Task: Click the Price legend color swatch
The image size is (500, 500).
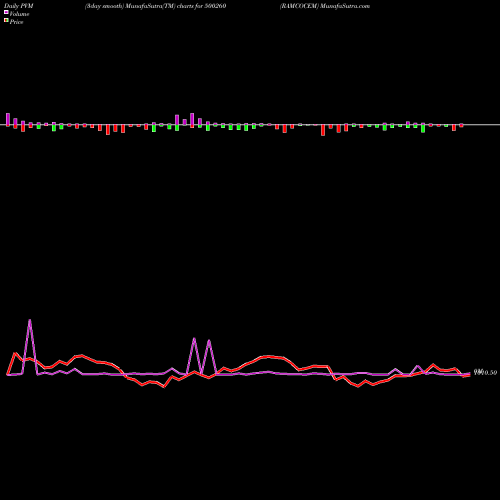Action: point(6,20)
